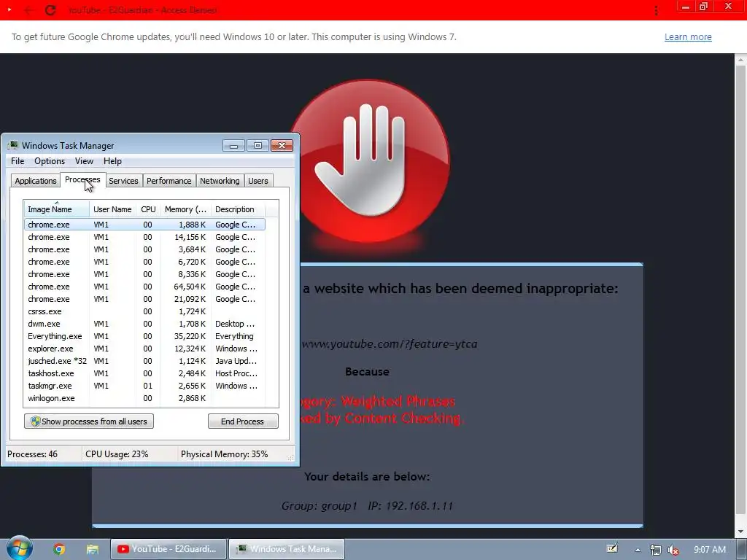747x560 pixels.
Task: Open the Help menu in Task Manager
Action: [x=112, y=161]
